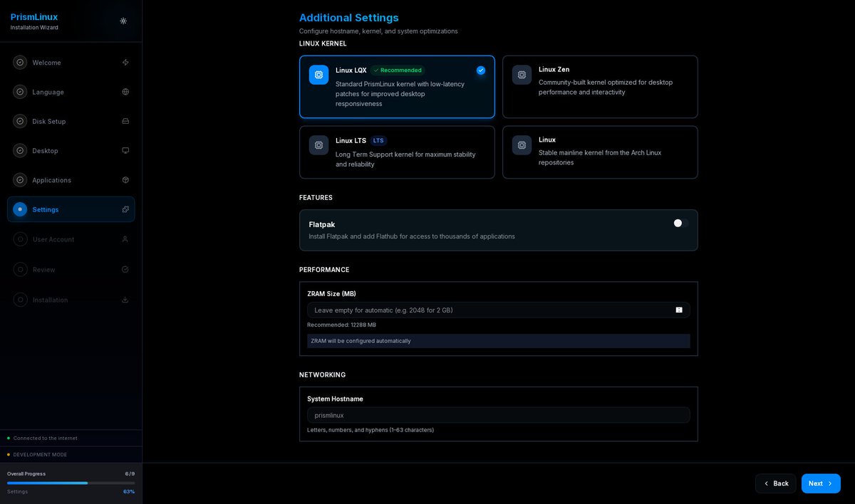
Task: Select the stable mainline Linux kernel card
Action: tap(600, 152)
